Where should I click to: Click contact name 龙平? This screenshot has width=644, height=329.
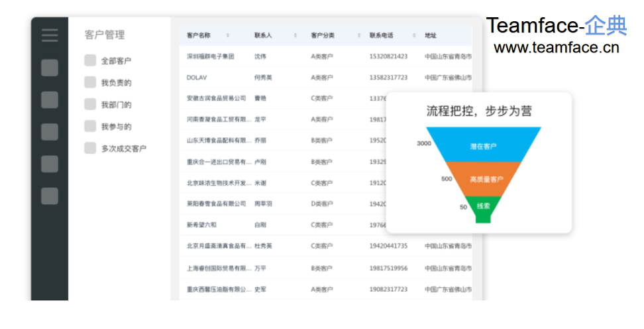(260, 119)
